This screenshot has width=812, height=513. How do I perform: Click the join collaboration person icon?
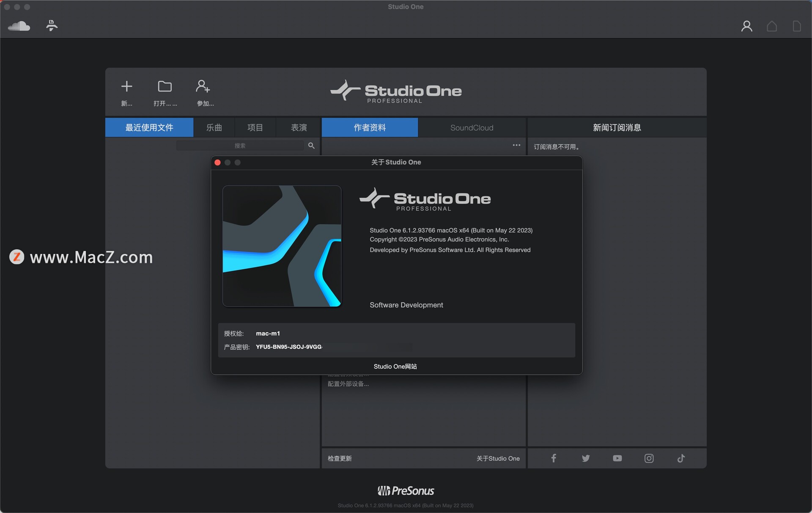203,87
